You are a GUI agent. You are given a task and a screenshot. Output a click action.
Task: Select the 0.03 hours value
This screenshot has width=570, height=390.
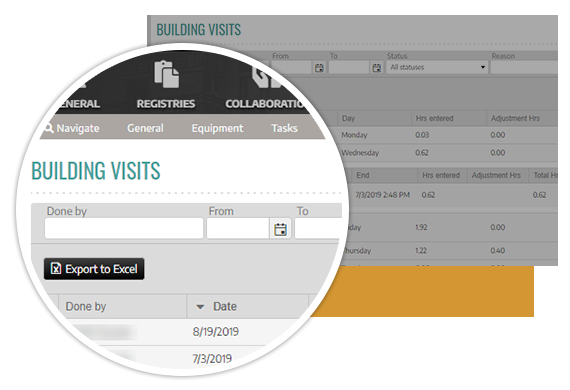(x=422, y=135)
